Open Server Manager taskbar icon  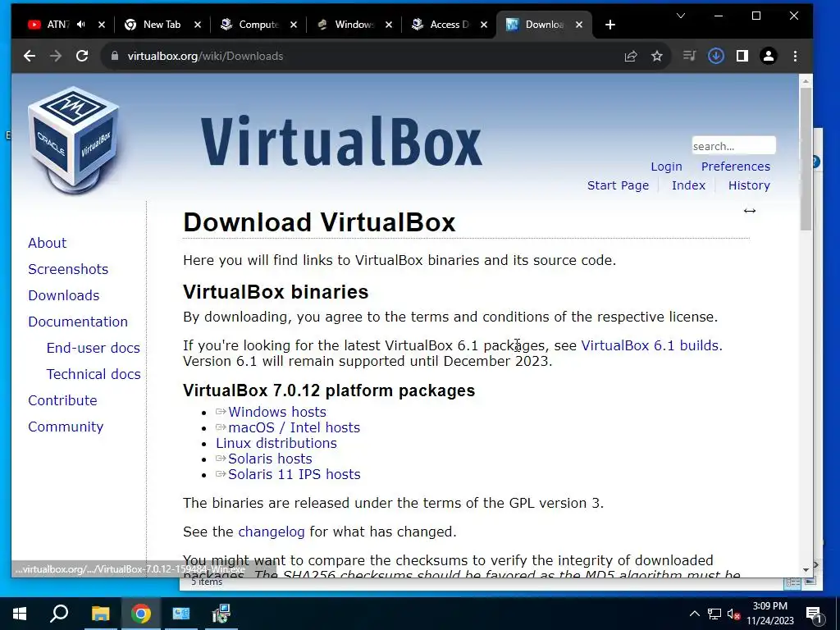[x=181, y=614]
